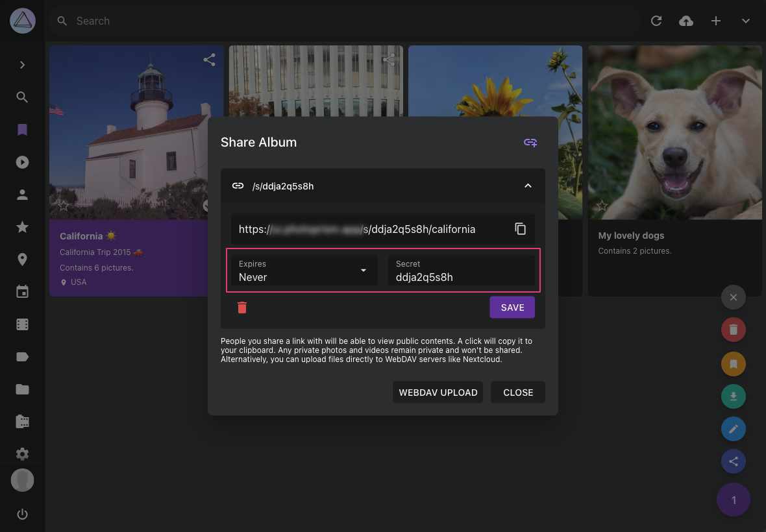
Task: Click share icon on California album
Action: pos(209,60)
